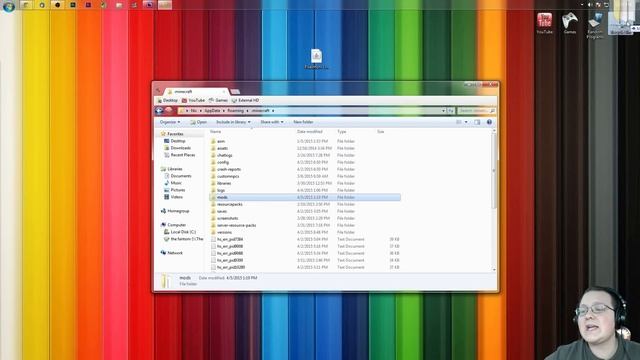The width and height of the screenshot is (640, 360).
Task: Select the asm folder icon
Action: point(213,141)
